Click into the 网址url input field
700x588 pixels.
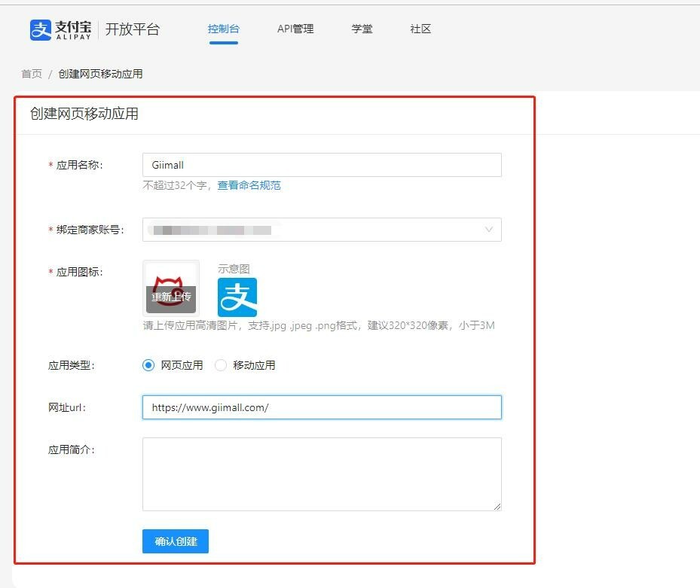[322, 407]
